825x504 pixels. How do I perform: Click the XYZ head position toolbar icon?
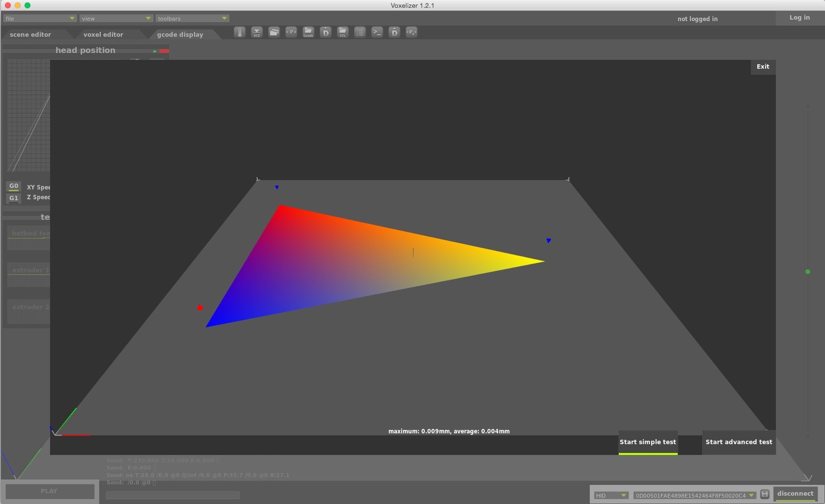pos(257,32)
